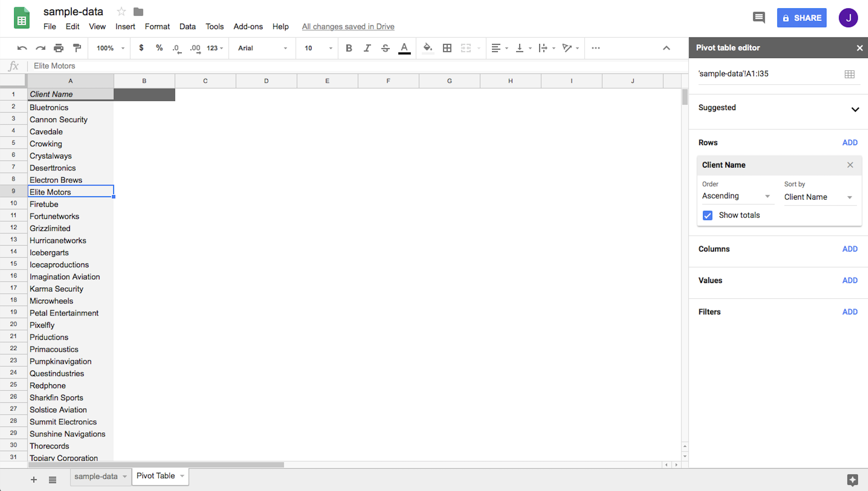Click the Explore icon in bottom corner

click(852, 480)
